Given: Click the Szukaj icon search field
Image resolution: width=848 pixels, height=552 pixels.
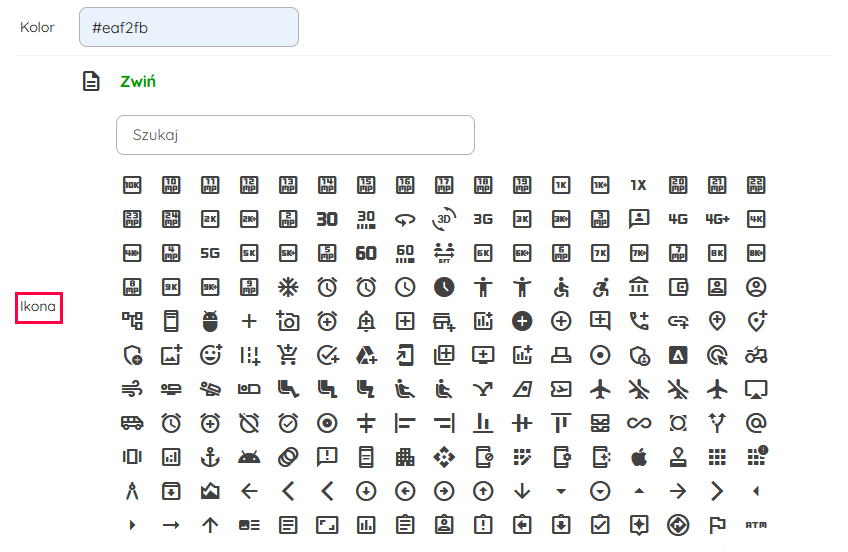Looking at the screenshot, I should (295, 135).
